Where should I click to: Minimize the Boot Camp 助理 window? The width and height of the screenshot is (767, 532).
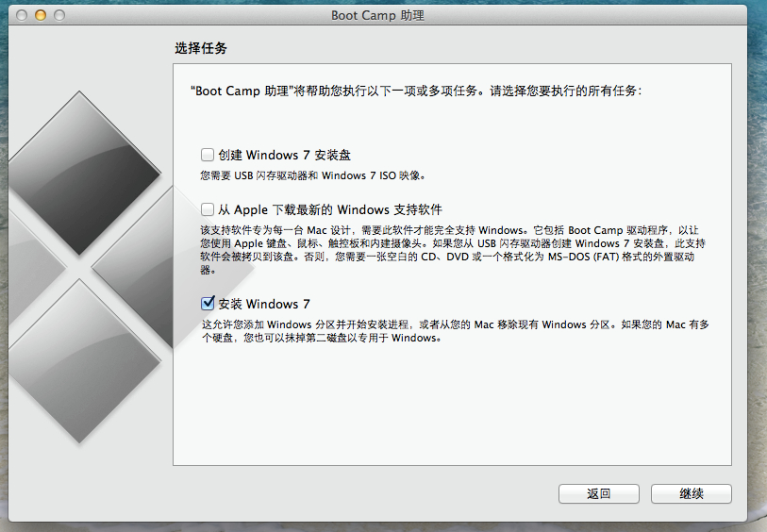pos(41,16)
